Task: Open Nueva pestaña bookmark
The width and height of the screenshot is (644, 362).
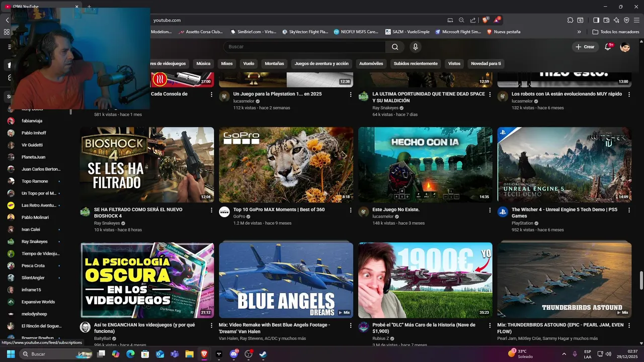Action: tap(504, 32)
